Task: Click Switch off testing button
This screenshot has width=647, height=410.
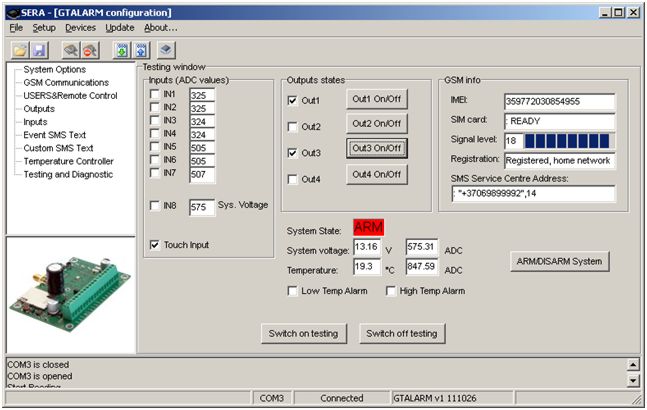Action: pos(402,333)
